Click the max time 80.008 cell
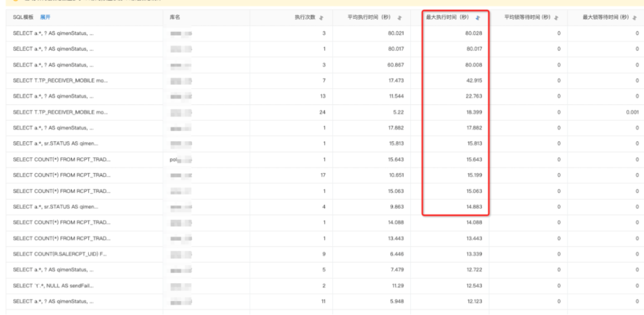 coord(474,65)
